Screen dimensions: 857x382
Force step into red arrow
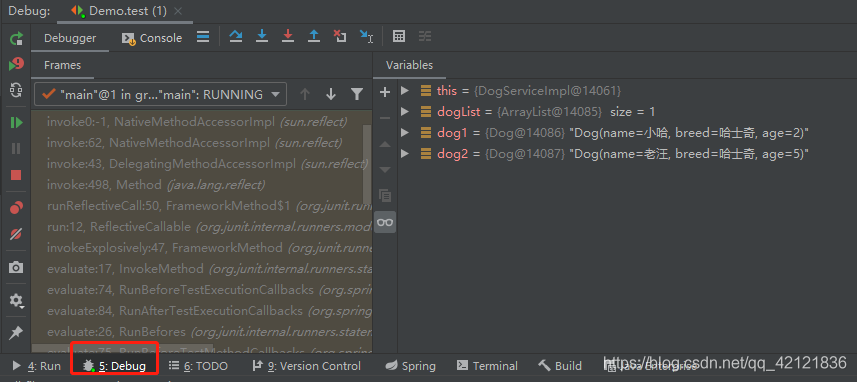tap(288, 37)
